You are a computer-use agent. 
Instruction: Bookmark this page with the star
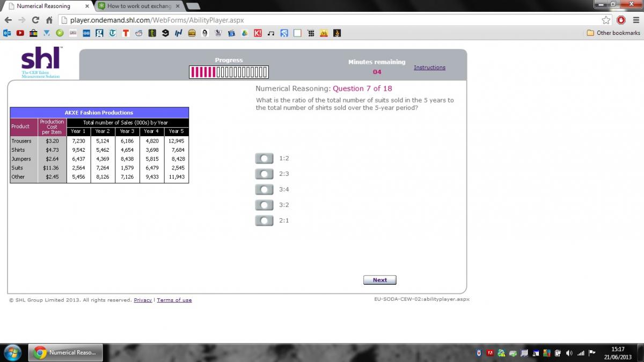coord(606,20)
